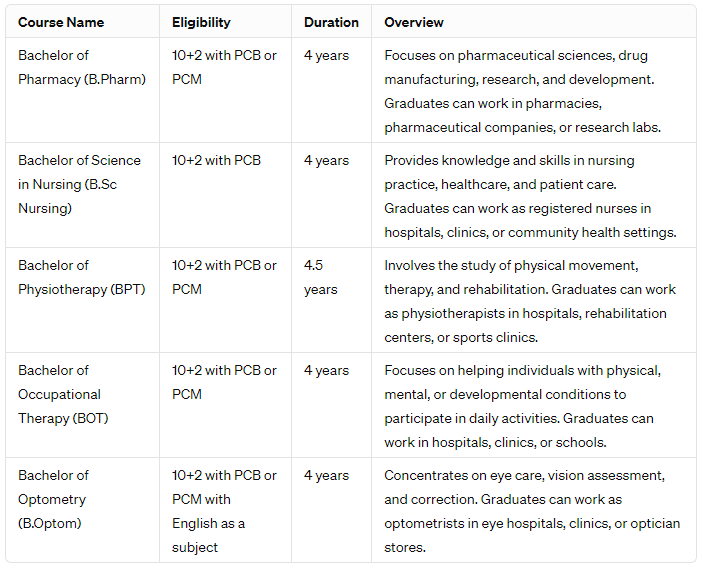The height and width of the screenshot is (568, 703).
Task: Click the 4.5 years duration cell
Action: tap(321, 277)
